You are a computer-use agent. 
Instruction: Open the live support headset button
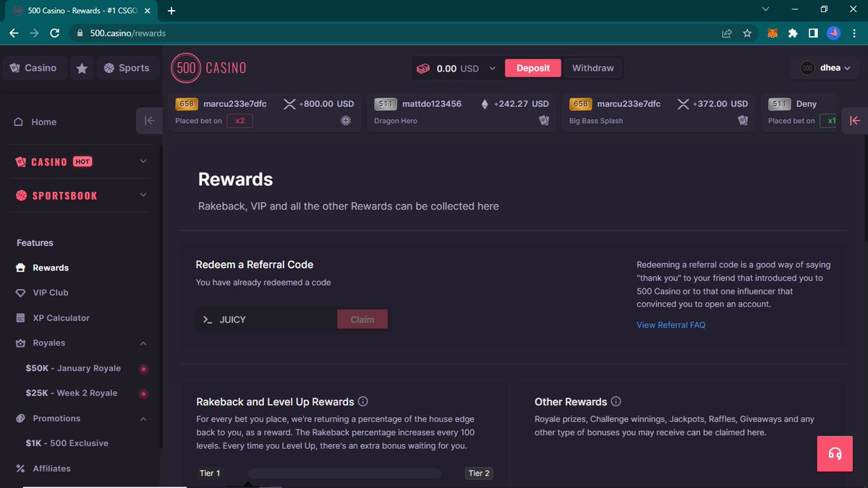[835, 454]
